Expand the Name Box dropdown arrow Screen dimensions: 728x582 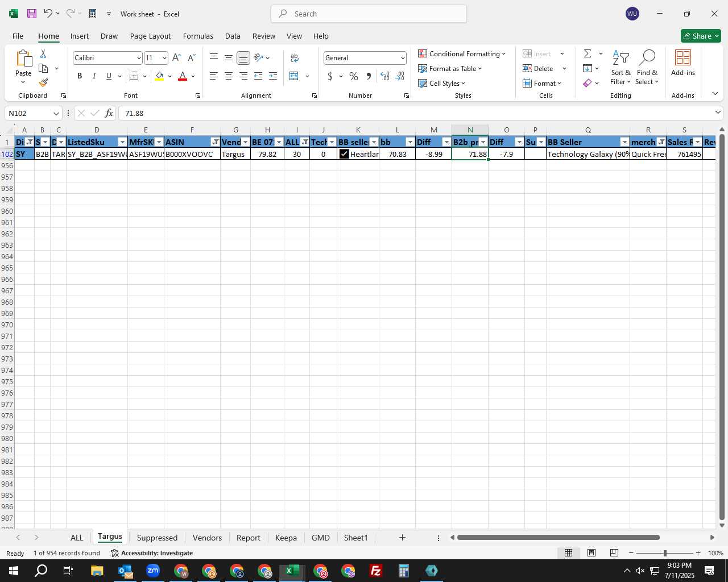(56, 113)
